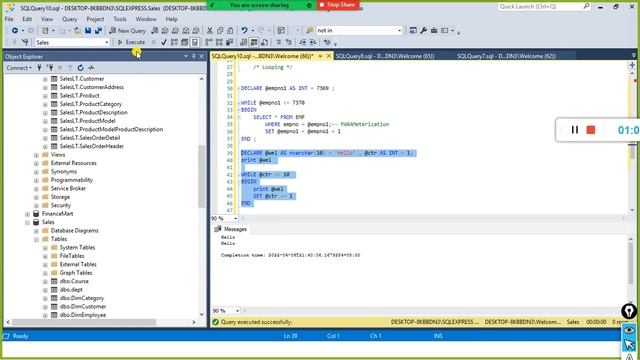The height and width of the screenshot is (360, 640).
Task: Switch output to Results to File
Action: pos(264,42)
